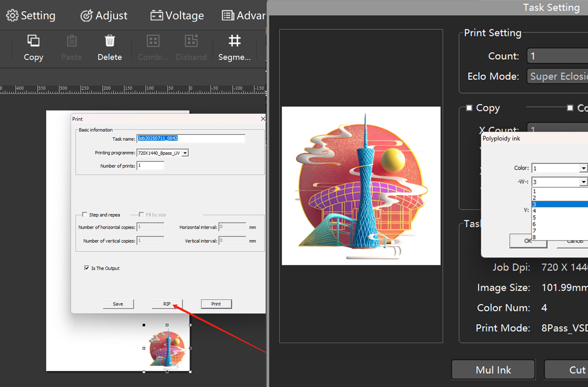Click the Delete trash can icon

(110, 41)
